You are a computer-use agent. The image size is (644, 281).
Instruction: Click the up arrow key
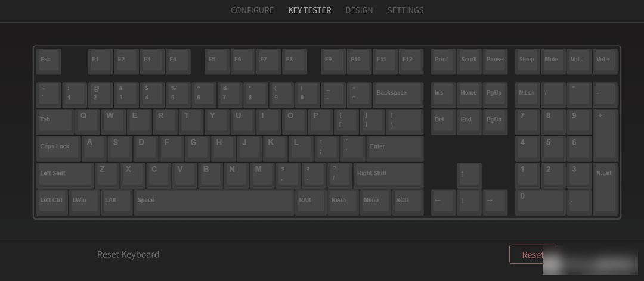click(469, 176)
